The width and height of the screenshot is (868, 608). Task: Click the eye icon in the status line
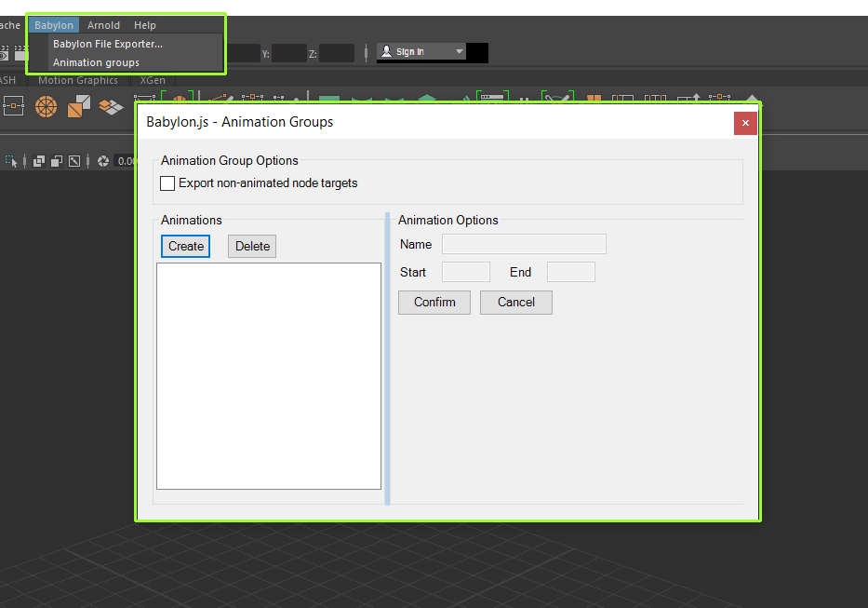point(4,53)
